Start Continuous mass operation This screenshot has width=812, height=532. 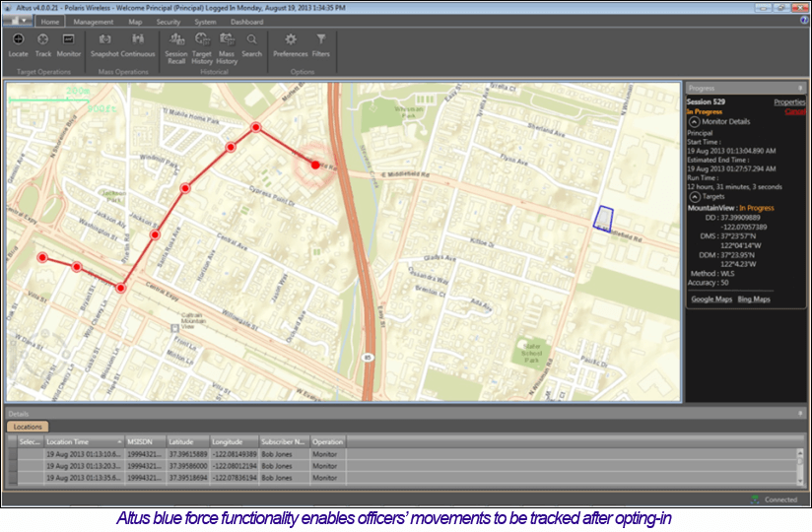(138, 45)
